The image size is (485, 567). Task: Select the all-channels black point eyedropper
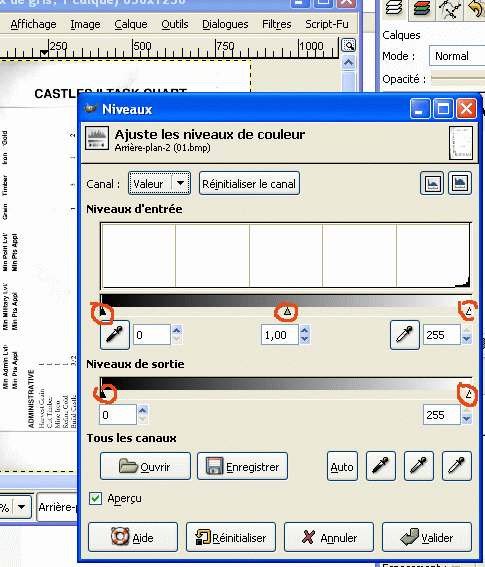[x=380, y=466]
